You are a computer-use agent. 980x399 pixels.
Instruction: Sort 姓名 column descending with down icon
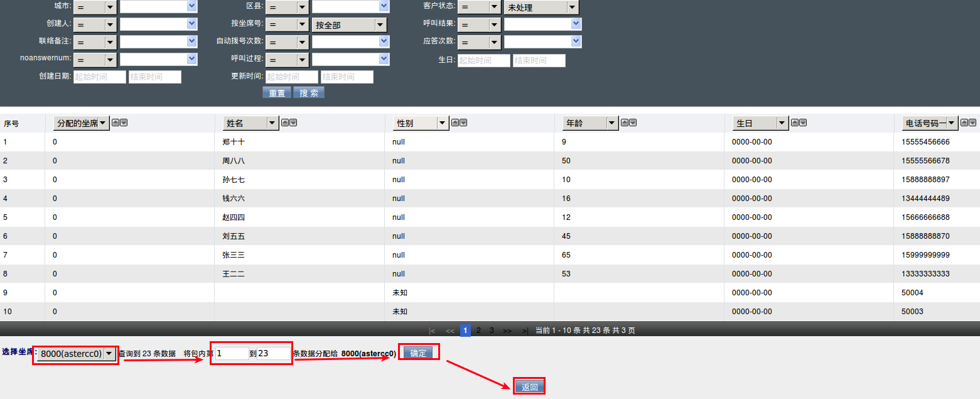[293, 123]
